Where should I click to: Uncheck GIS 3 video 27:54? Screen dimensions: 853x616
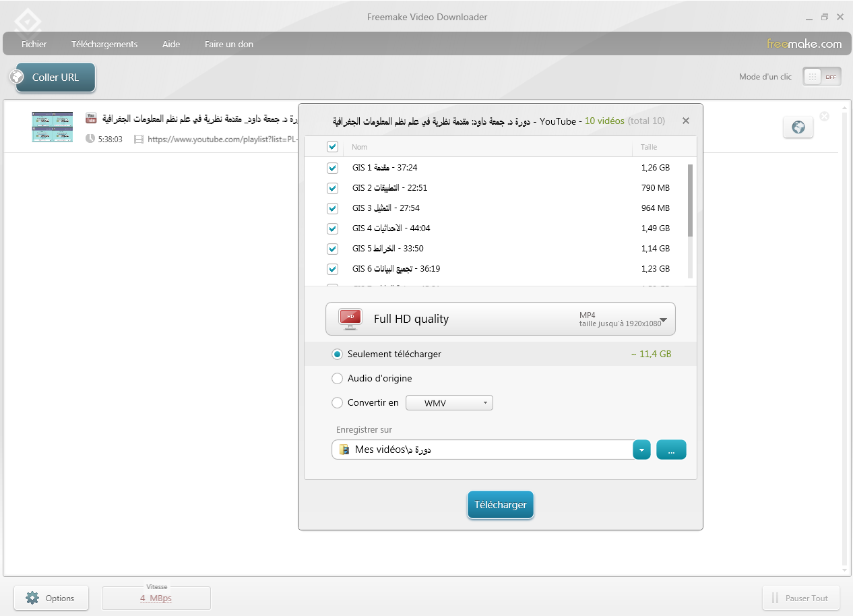coord(332,208)
